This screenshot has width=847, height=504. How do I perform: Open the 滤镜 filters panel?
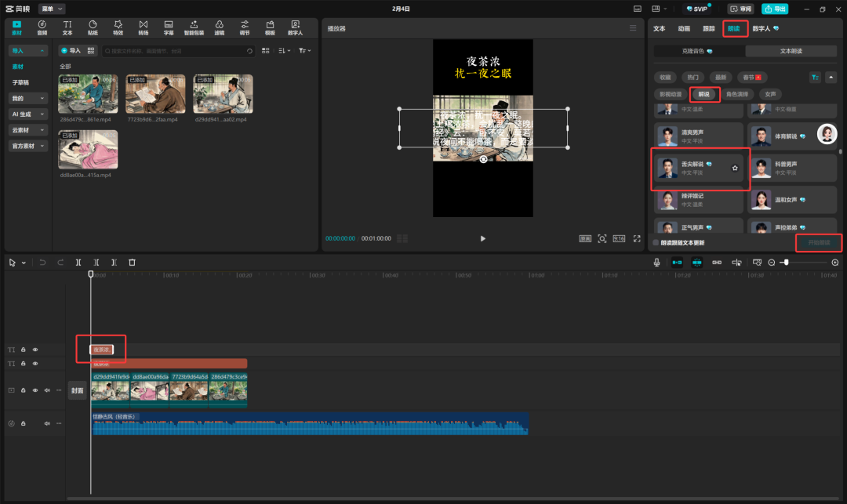pos(219,27)
